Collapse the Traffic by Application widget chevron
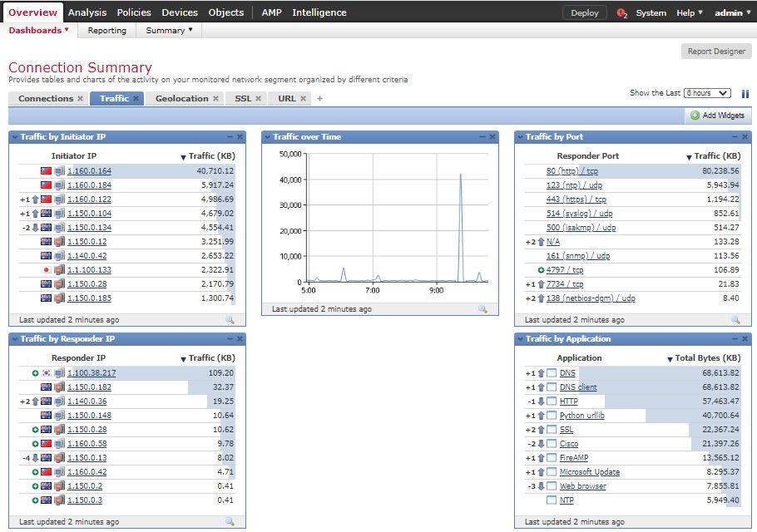The image size is (757, 532). (521, 339)
